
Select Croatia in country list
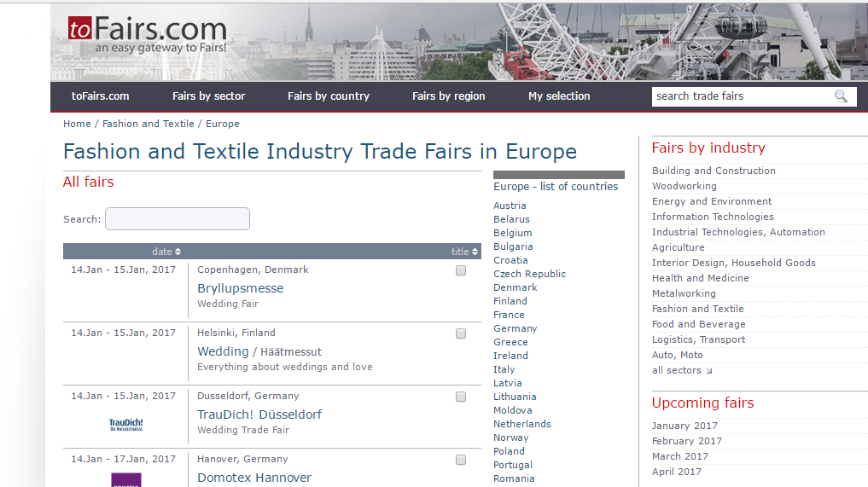click(x=510, y=260)
